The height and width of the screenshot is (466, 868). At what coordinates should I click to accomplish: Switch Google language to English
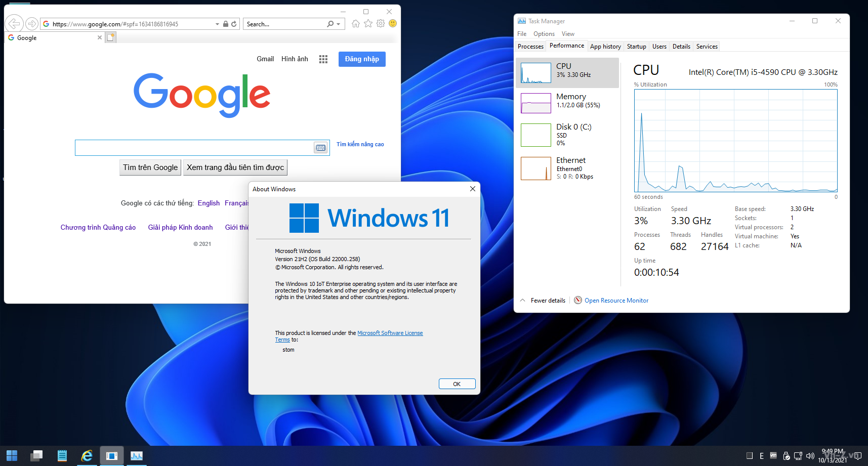[209, 203]
